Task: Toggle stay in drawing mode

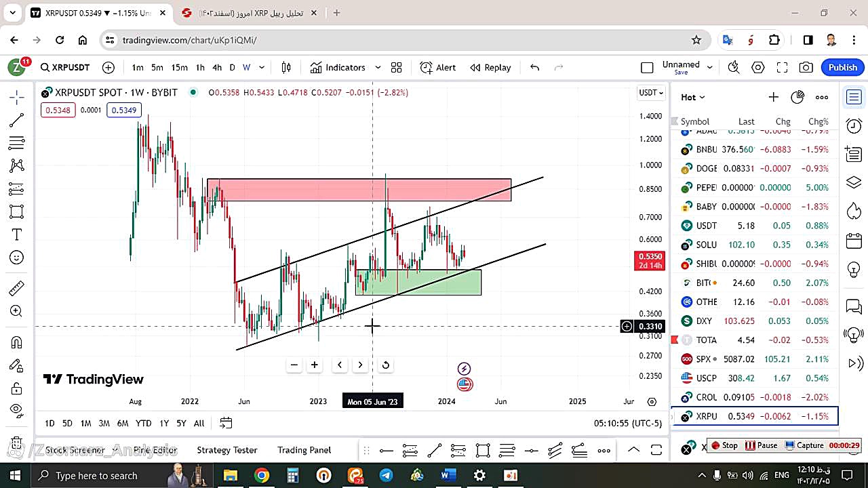Action: point(17,365)
